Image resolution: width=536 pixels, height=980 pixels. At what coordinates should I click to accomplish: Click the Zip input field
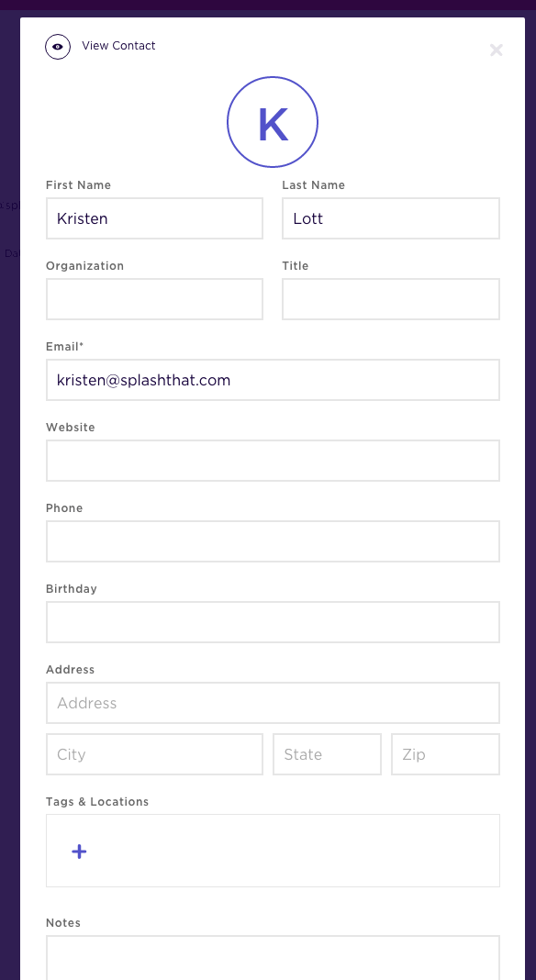click(445, 753)
